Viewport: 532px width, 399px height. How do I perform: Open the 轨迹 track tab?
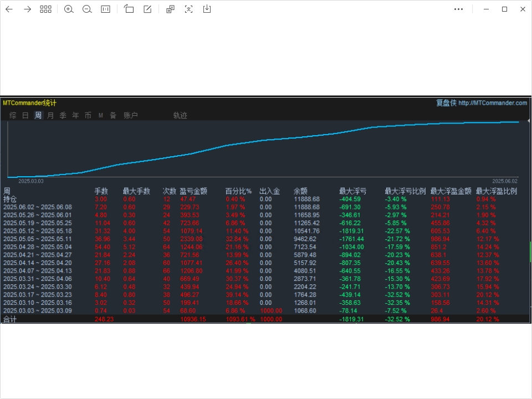point(180,115)
